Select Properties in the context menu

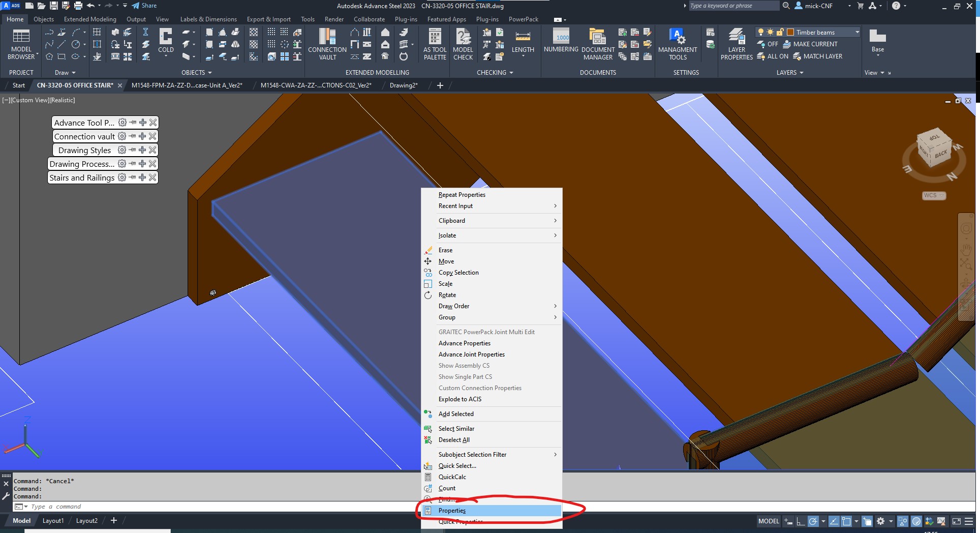(x=452, y=511)
